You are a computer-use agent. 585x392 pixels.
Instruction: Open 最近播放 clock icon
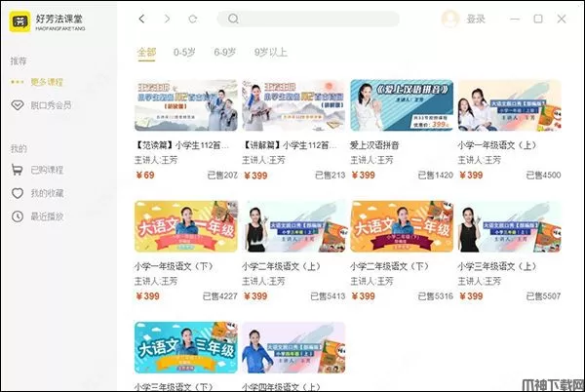18,216
